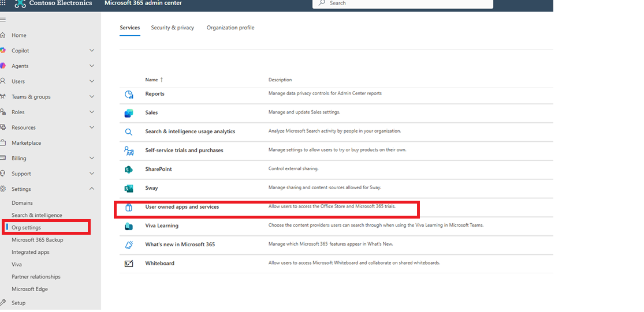Click 'Manage and update Sales settings.' text
This screenshot has width=644, height=312.
[304, 112]
